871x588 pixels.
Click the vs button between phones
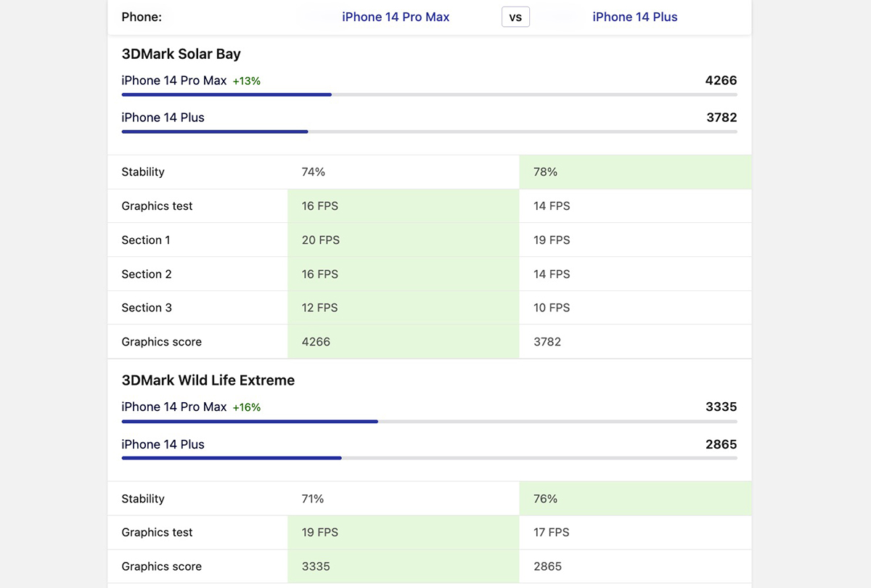pyautogui.click(x=515, y=17)
